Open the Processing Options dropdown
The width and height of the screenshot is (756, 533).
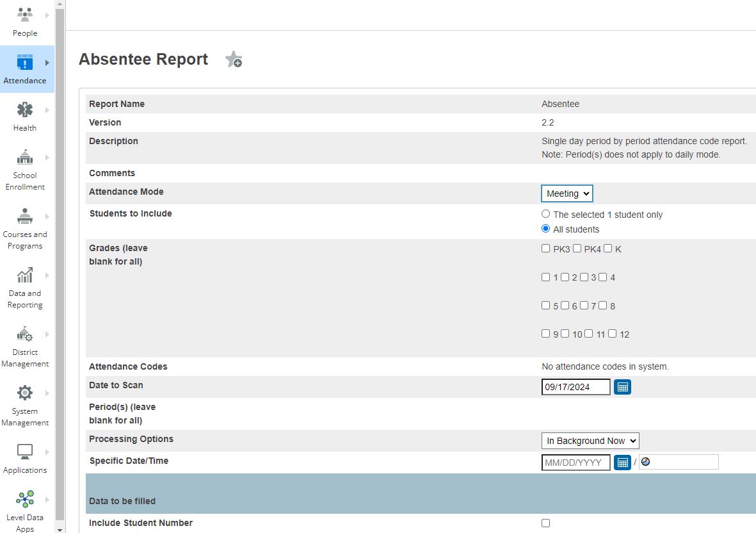click(x=590, y=440)
